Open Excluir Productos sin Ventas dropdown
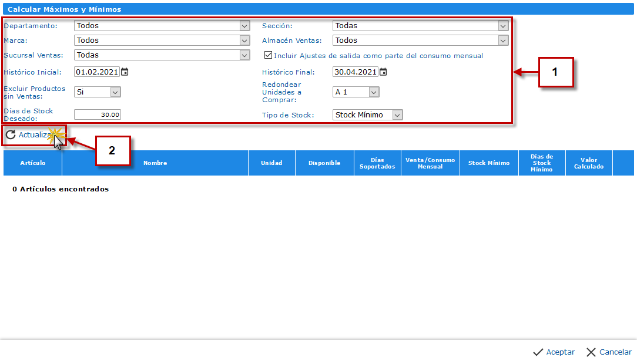Image resolution: width=637 pixels, height=364 pixels. 115,92
